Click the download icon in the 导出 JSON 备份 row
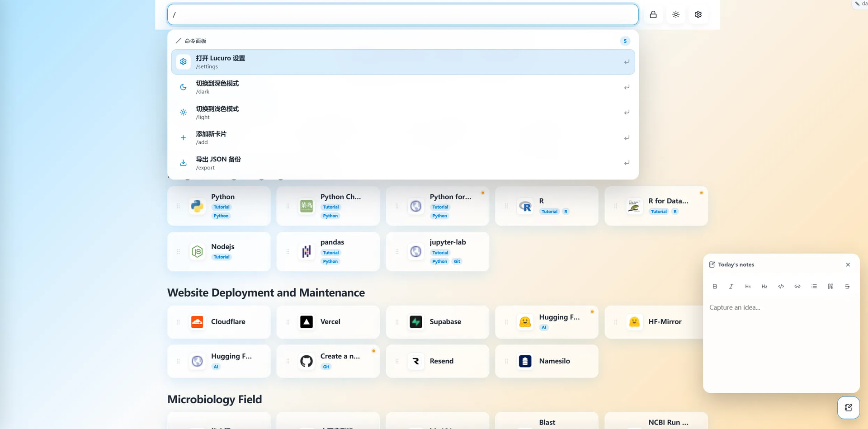The height and width of the screenshot is (429, 868). pyautogui.click(x=183, y=163)
